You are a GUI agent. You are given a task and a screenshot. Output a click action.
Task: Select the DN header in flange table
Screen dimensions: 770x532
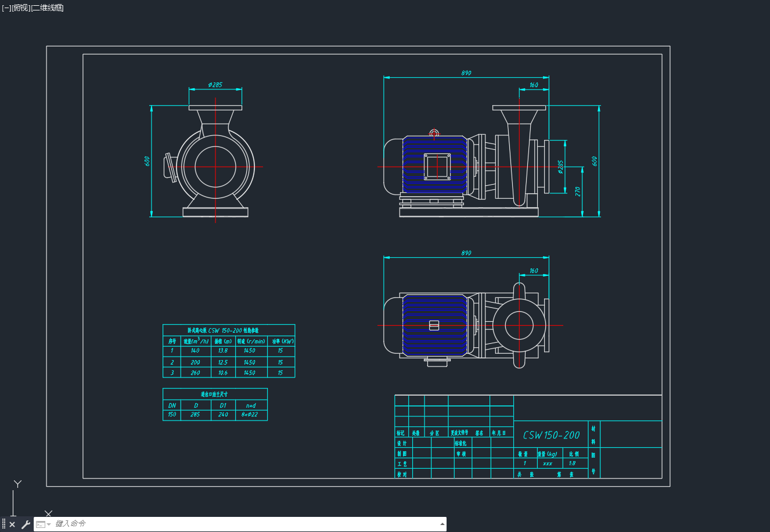pos(172,405)
